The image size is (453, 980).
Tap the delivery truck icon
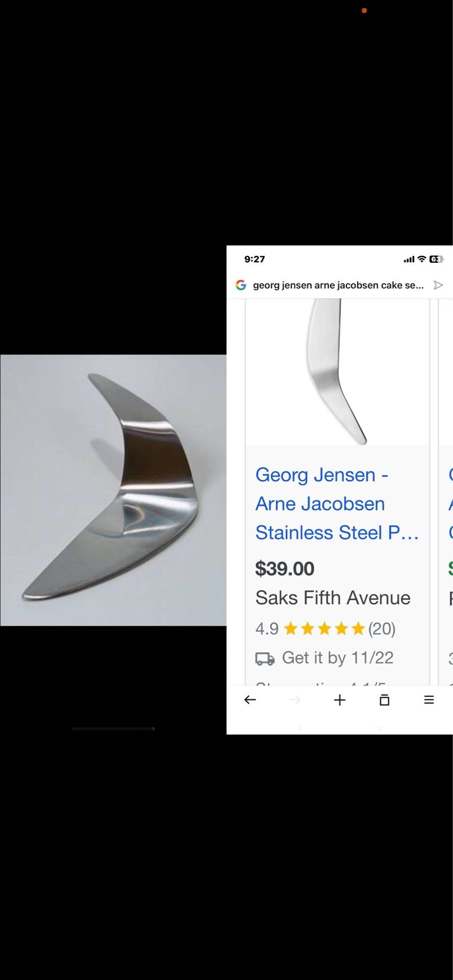point(265,659)
